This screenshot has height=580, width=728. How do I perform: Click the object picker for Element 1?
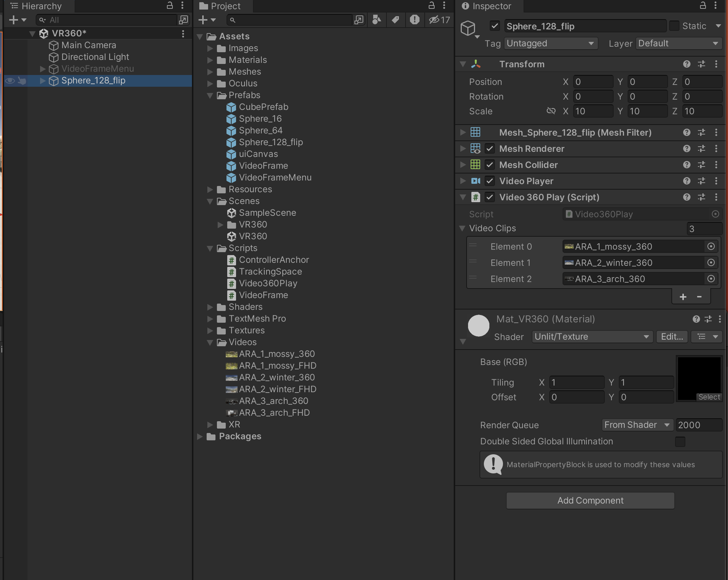(711, 262)
